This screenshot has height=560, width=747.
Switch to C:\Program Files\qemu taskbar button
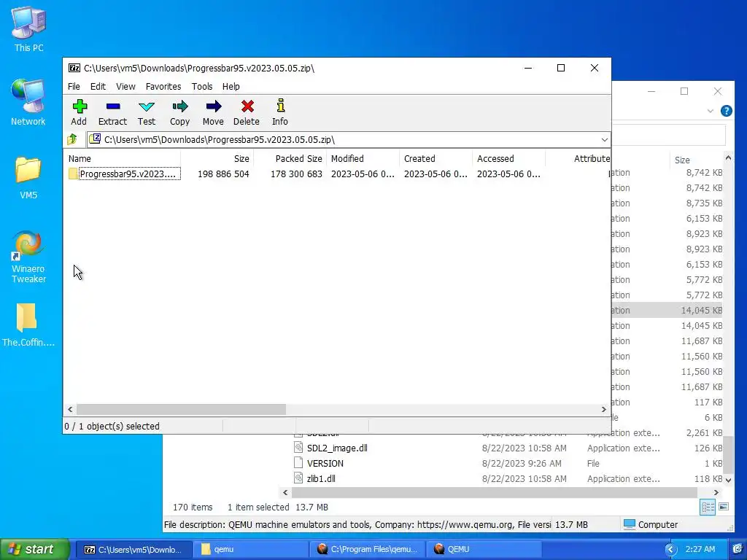(368, 550)
